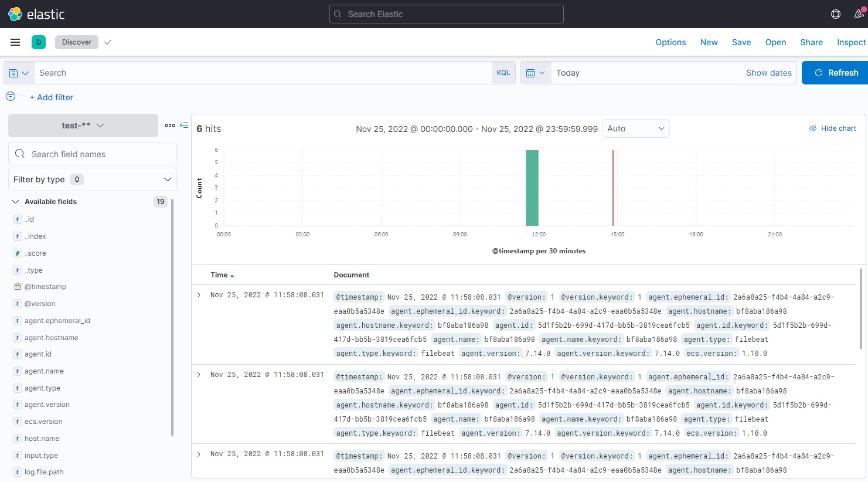The width and height of the screenshot is (868, 482).
Task: Select the @version field
Action: click(40, 304)
